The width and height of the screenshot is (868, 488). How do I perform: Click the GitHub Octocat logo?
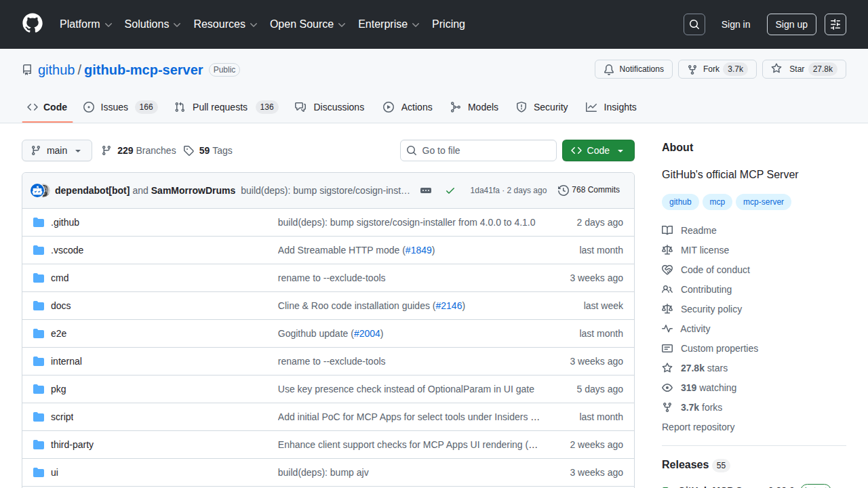(x=33, y=24)
